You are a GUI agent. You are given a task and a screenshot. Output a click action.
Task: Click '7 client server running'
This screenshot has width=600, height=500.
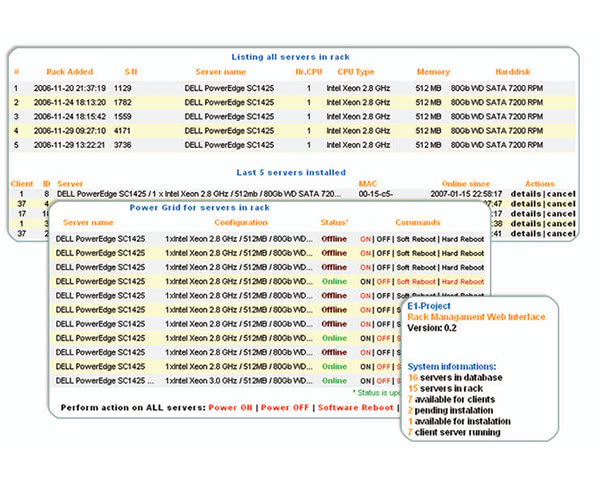click(454, 433)
